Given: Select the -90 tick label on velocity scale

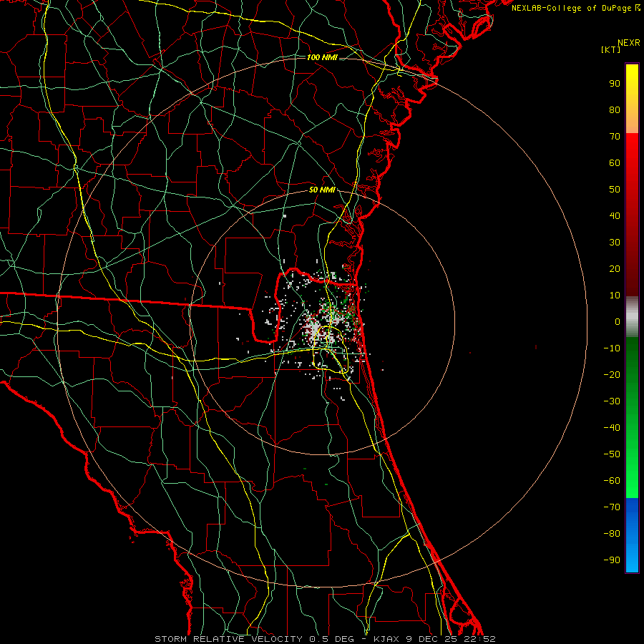Looking at the screenshot, I should click(612, 560).
